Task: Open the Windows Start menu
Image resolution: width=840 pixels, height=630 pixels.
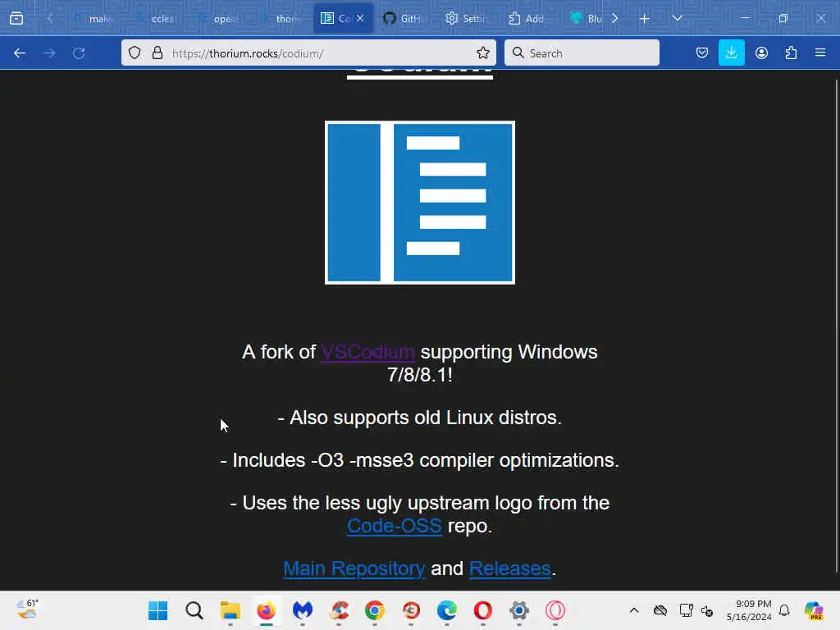Action: [x=158, y=610]
